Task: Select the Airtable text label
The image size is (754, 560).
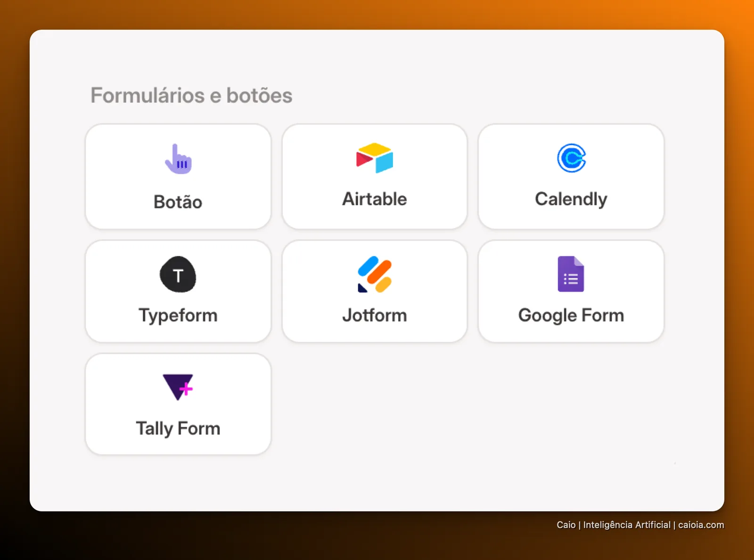Action: [375, 199]
